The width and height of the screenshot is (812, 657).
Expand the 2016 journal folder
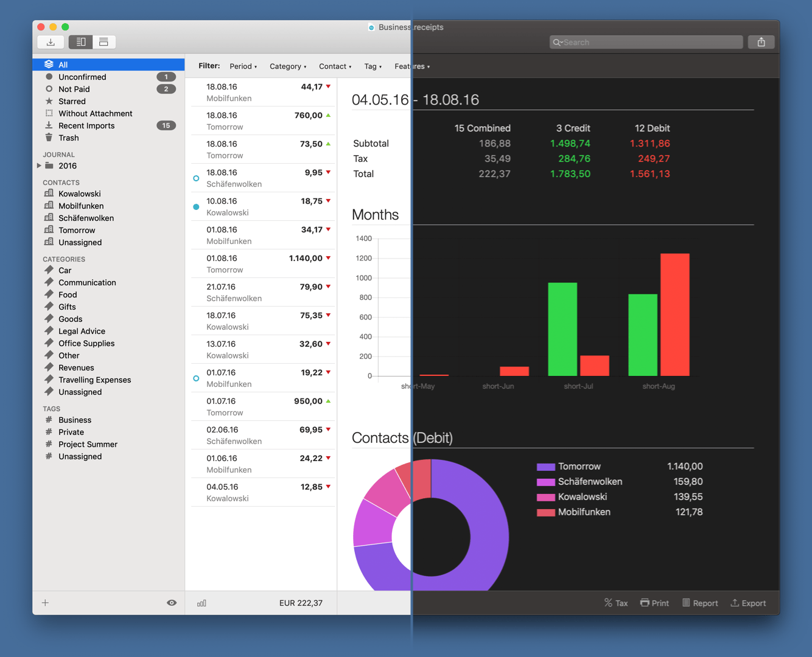coord(39,166)
